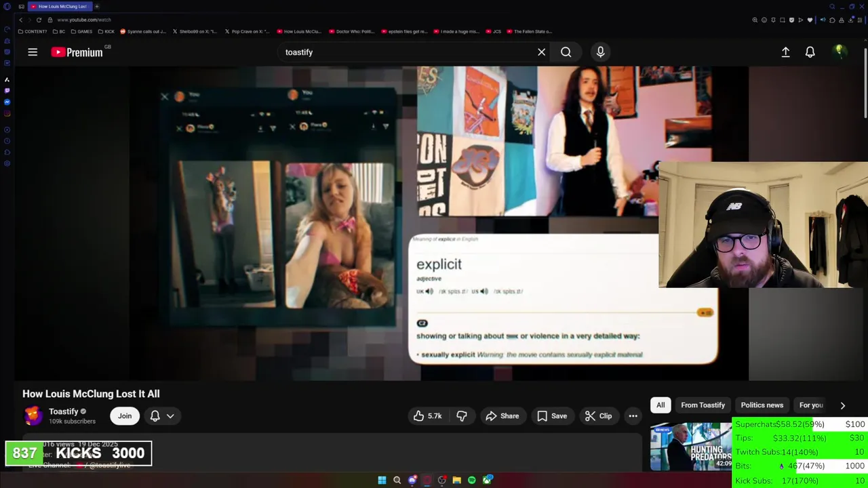Open the GAMES bookmarks folder
Image resolution: width=868 pixels, height=488 pixels.
(x=81, y=31)
